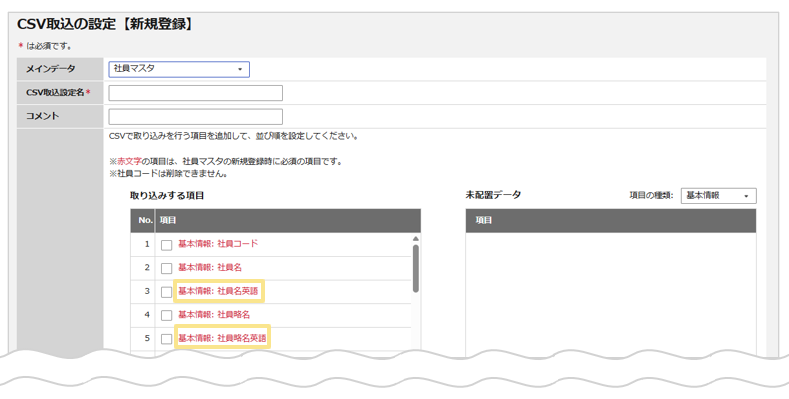
Task: Click the 基本情報: 社員名 item in row 2
Action: (210, 268)
